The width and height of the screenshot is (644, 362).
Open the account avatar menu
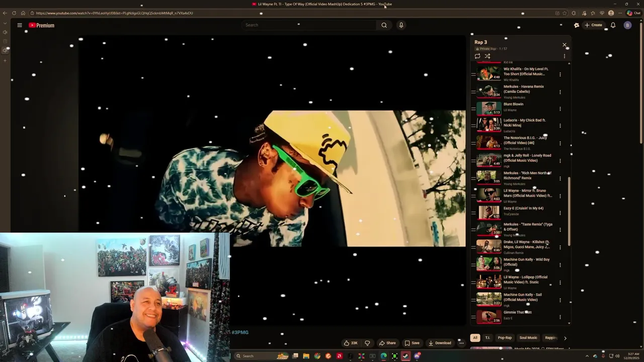627,25
